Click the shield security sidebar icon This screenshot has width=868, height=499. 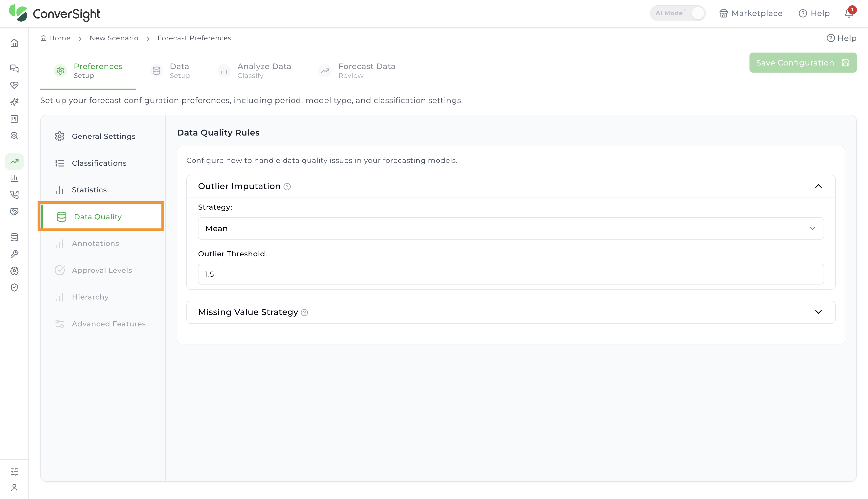coord(14,288)
